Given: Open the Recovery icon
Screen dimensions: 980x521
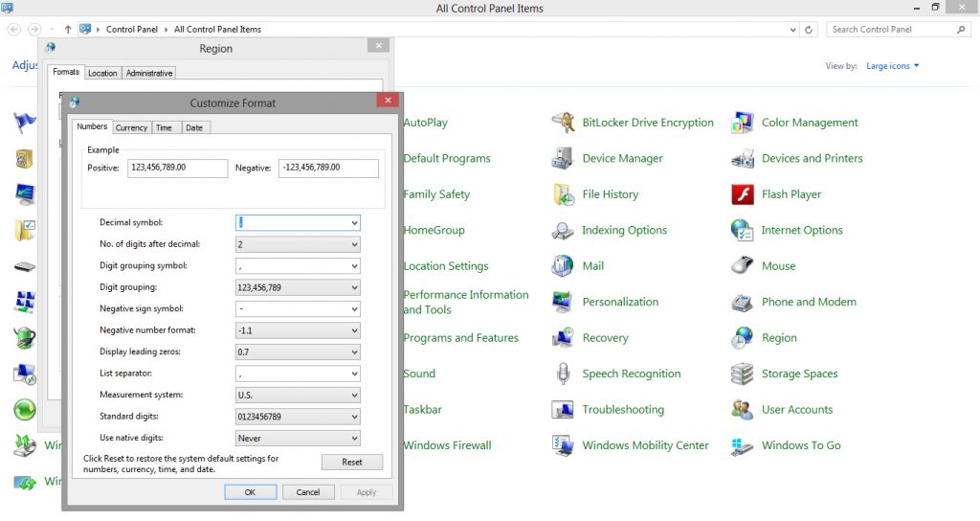Looking at the screenshot, I should pyautogui.click(x=563, y=338).
